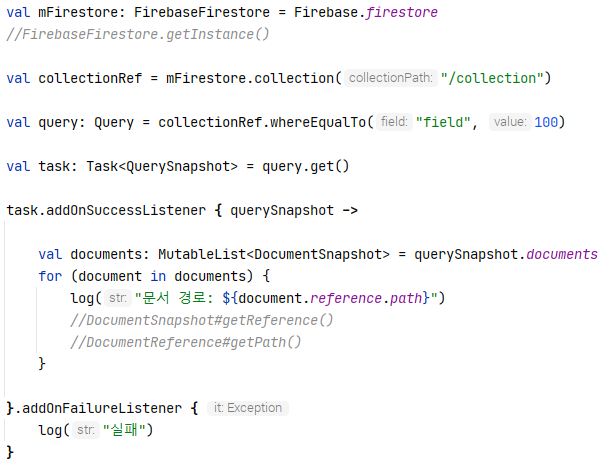Click the value: parameter hint
This screenshot has height=469, width=608.
click(x=510, y=122)
